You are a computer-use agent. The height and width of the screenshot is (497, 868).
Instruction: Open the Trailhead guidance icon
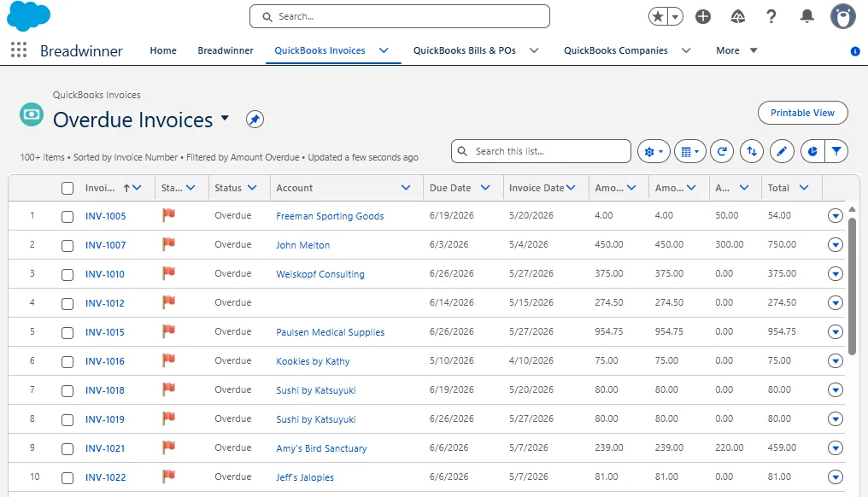coord(737,16)
